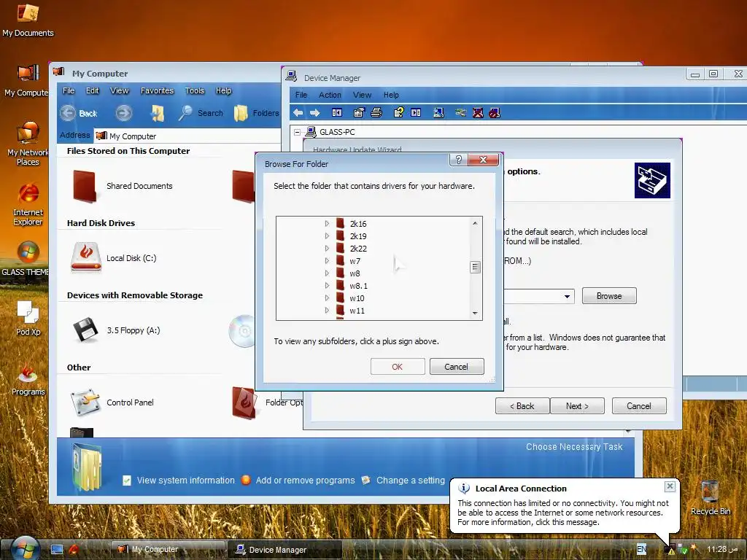Toggle action pane icon in Device Manager
Viewport: 747px width, 560px height.
point(416,113)
